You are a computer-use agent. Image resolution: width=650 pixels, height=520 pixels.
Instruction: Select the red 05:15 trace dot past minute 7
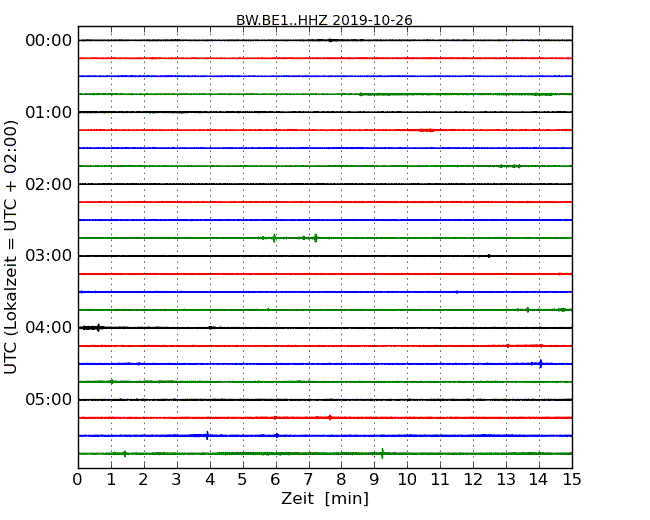(x=330, y=418)
